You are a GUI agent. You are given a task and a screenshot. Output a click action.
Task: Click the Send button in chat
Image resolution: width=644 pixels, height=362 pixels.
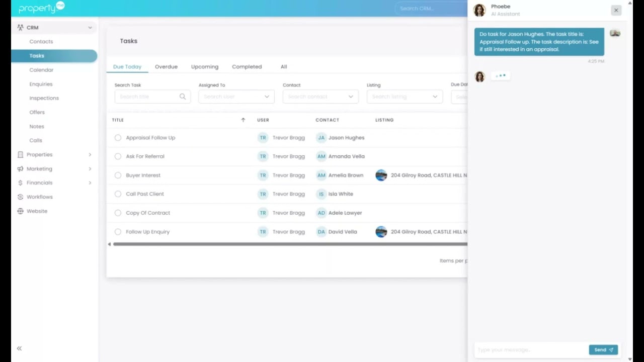[603, 350]
